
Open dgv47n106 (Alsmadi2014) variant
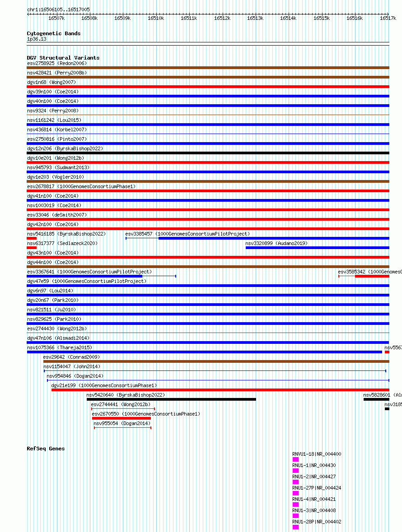(58, 339)
